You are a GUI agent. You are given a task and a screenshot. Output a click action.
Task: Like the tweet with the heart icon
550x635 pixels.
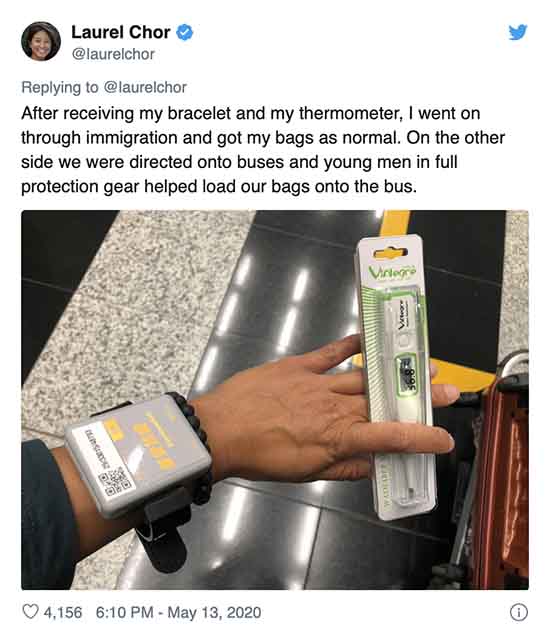point(30,612)
